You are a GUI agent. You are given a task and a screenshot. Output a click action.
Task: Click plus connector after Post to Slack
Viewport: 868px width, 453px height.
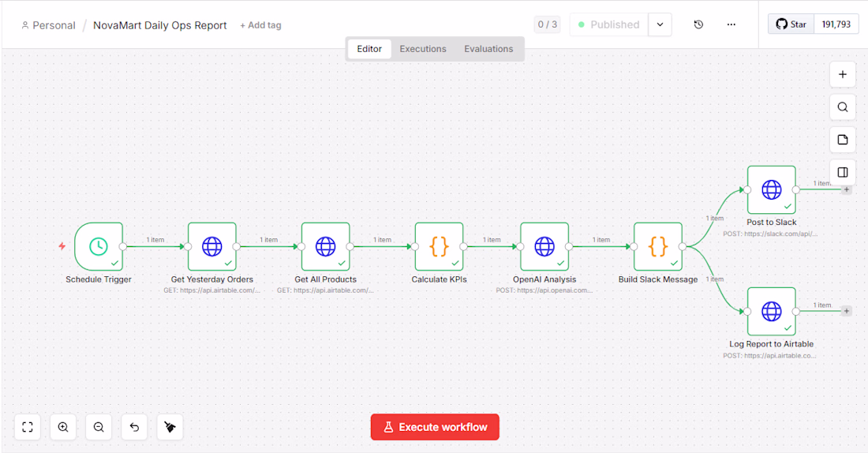847,189
